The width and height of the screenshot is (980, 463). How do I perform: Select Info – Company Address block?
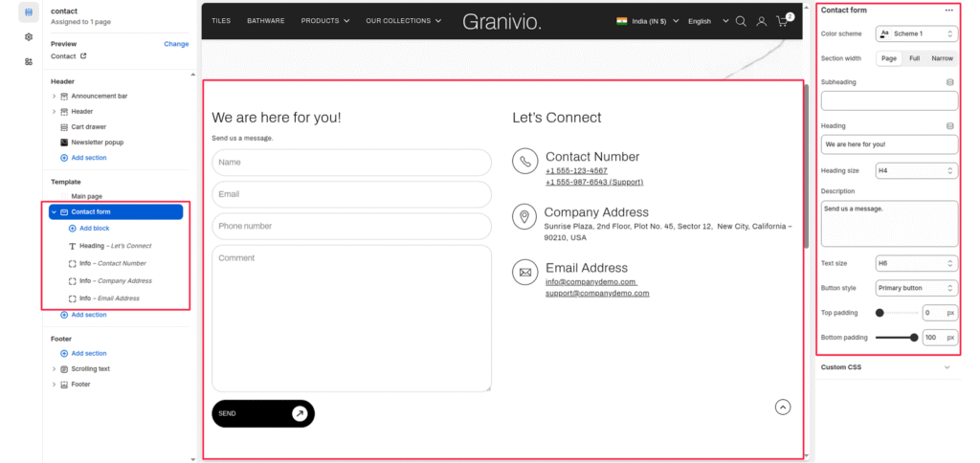115,280
